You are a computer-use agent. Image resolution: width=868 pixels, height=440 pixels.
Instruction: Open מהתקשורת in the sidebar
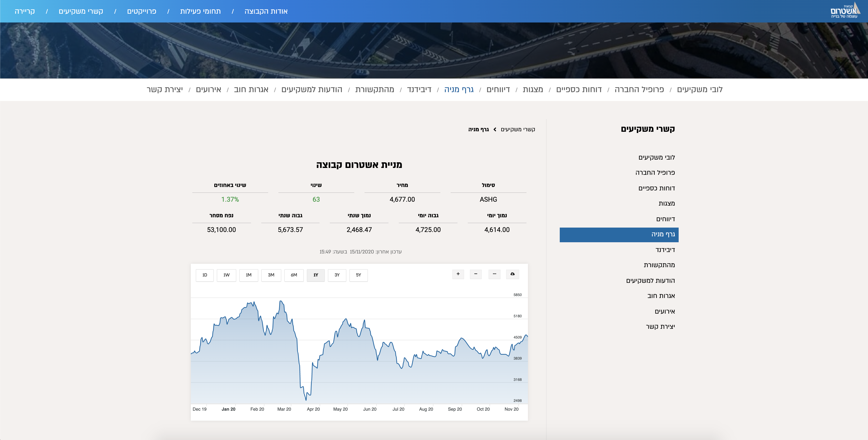[659, 265]
